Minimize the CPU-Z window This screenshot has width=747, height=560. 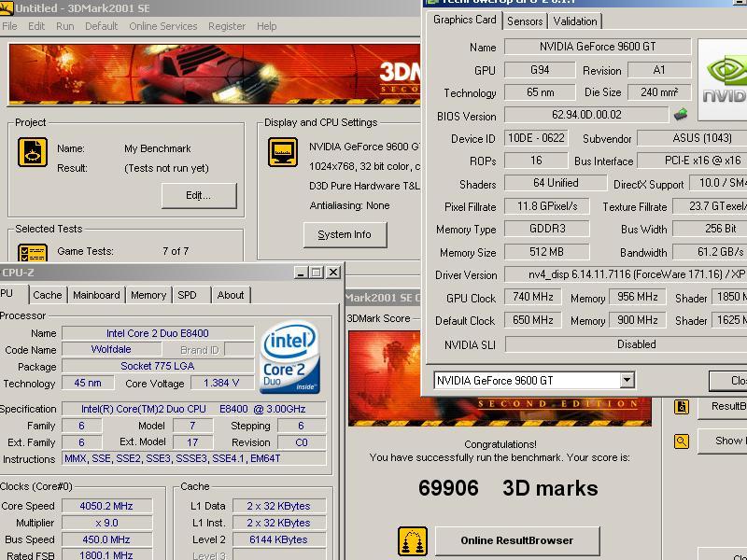point(300,273)
